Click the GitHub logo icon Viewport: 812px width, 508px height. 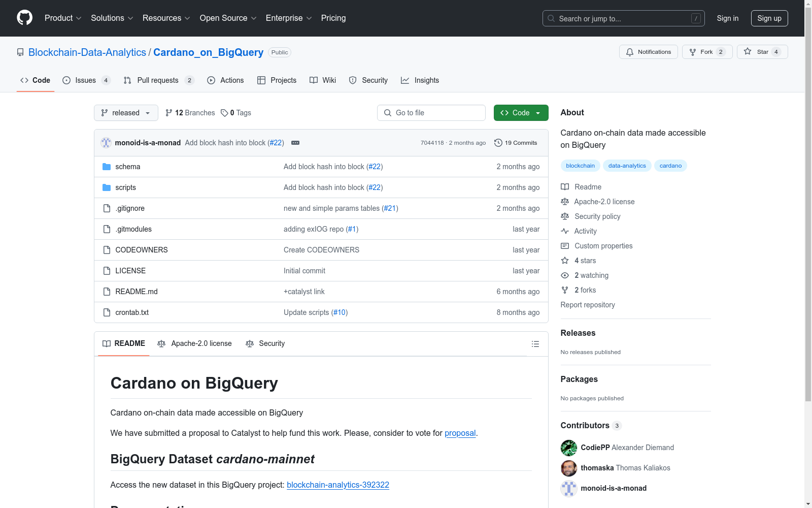(24, 18)
